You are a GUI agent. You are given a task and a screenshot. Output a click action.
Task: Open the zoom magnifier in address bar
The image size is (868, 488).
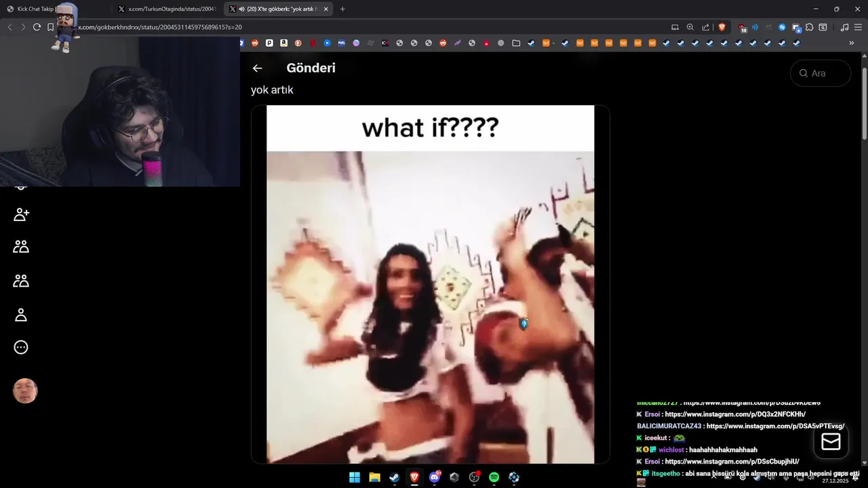690,27
